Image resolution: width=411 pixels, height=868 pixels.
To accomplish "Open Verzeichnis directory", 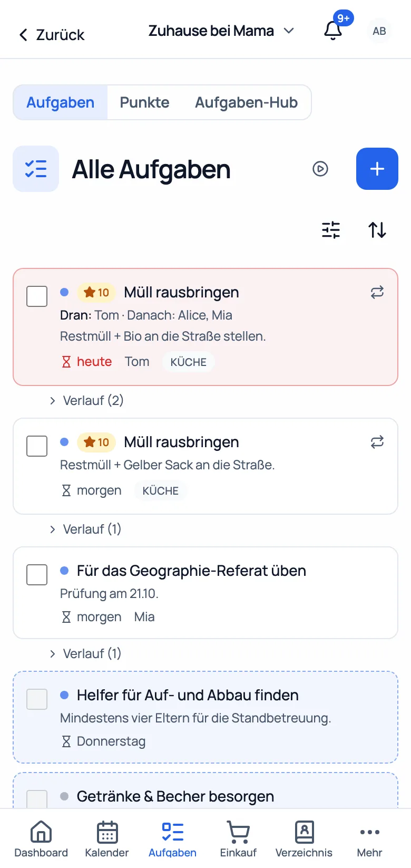I will (304, 839).
